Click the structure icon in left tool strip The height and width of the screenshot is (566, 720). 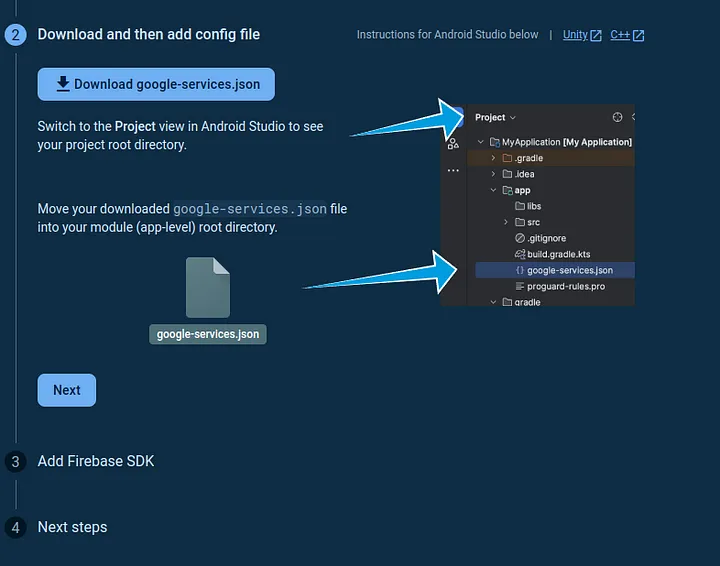pyautogui.click(x=453, y=144)
